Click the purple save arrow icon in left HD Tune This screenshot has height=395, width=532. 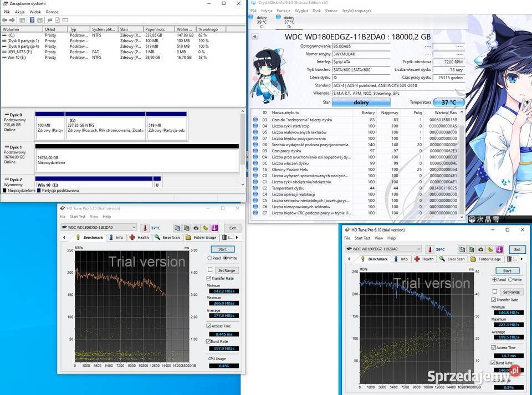coord(214,228)
